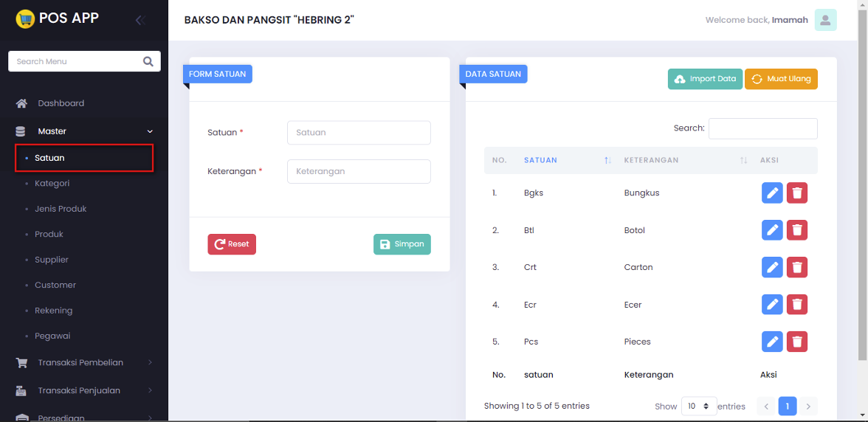The height and width of the screenshot is (422, 868).
Task: Click the search magnifier icon in sidebar
Action: click(148, 61)
